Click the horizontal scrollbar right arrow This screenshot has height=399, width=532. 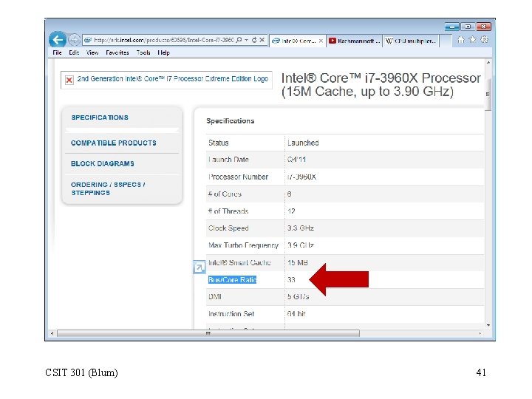[x=480, y=333]
